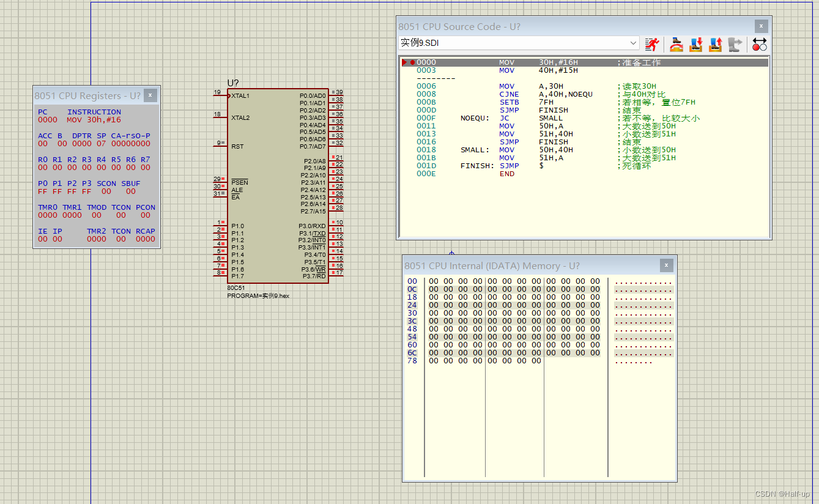Click the P3.0/RXD pin 10 on the chip

[336, 226]
